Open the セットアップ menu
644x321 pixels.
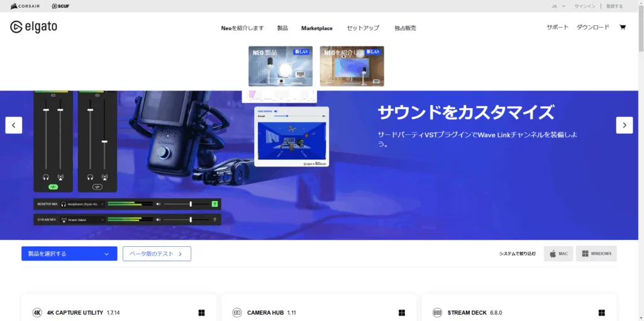363,28
